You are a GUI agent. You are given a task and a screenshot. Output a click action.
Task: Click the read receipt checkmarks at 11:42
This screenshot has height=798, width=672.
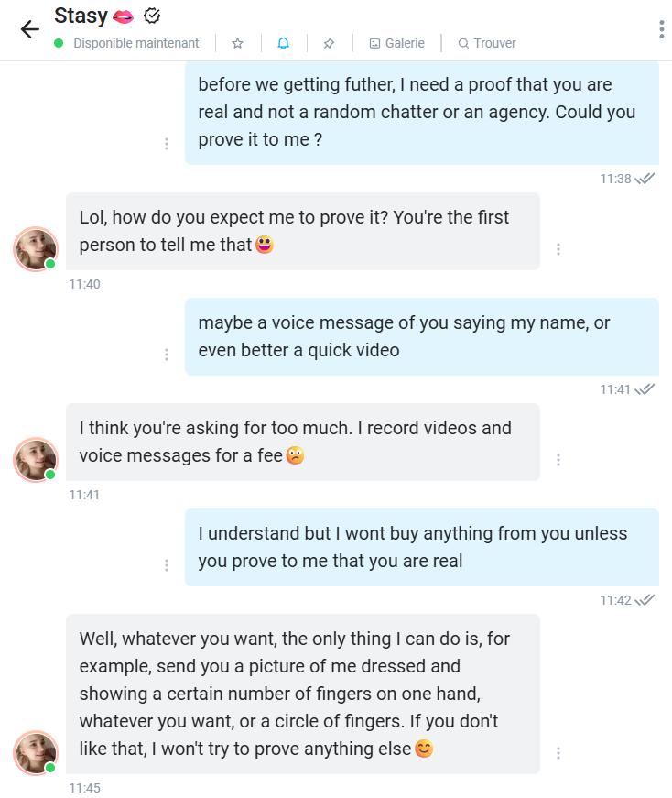pos(645,600)
